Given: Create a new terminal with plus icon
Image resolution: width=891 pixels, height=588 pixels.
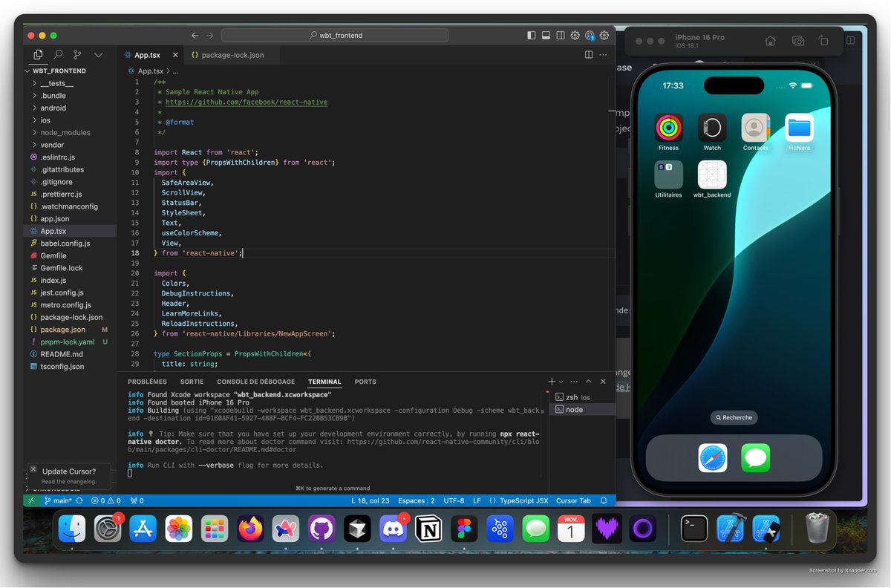Looking at the screenshot, I should click(x=552, y=382).
